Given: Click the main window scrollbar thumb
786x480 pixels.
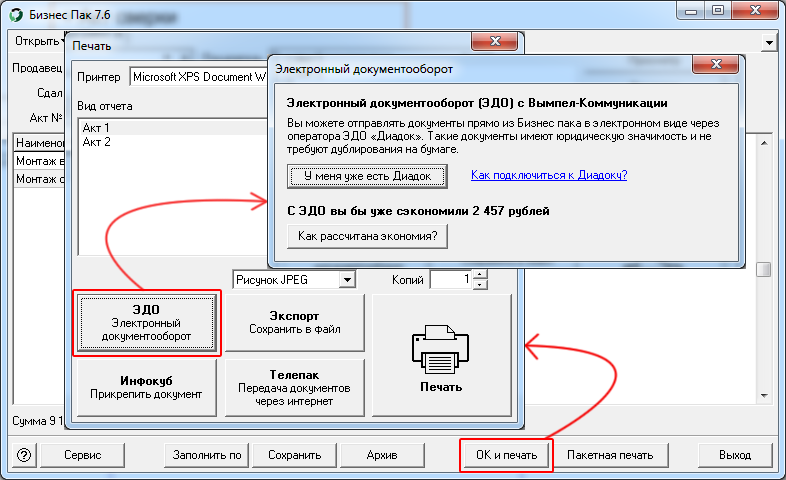Looking at the screenshot, I should 763,269.
